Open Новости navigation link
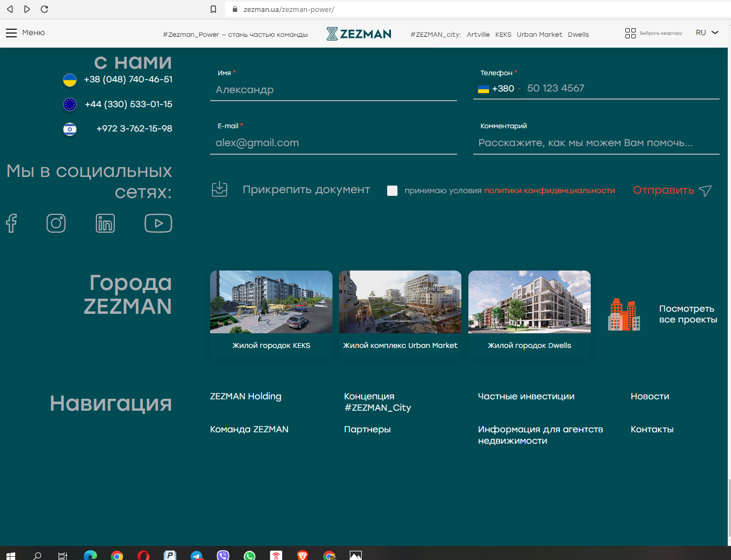 pyautogui.click(x=650, y=397)
